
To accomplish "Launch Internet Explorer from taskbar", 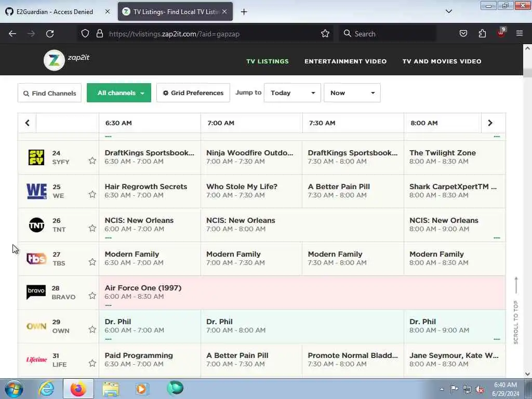I will [46, 389].
